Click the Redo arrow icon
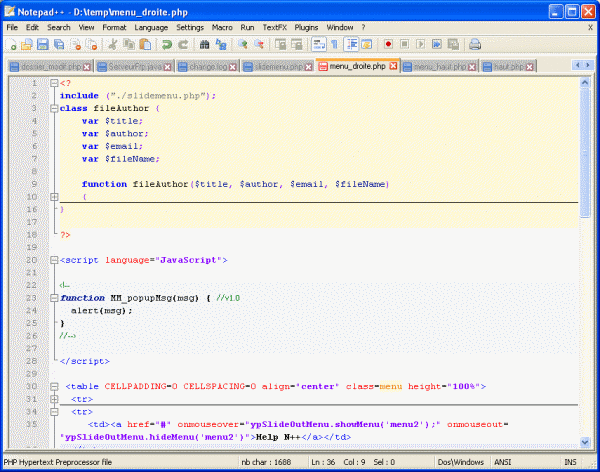The width and height of the screenshot is (600, 472). [183, 44]
